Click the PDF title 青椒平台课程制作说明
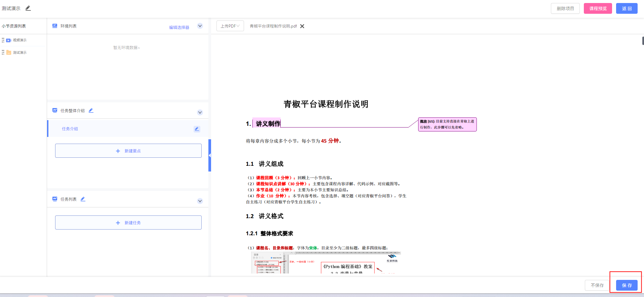Image resolution: width=644 pixels, height=297 pixels. pyautogui.click(x=326, y=104)
